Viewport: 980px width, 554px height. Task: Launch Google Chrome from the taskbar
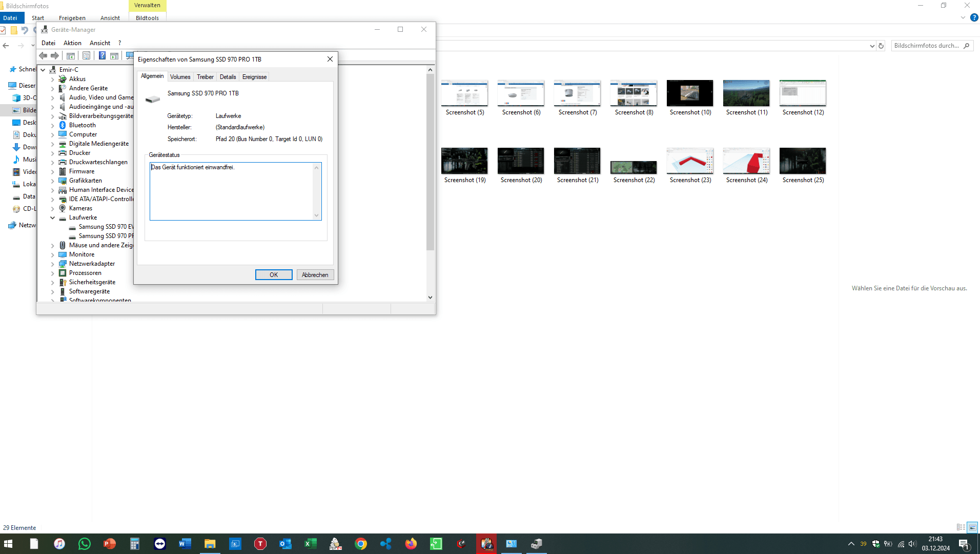click(x=361, y=544)
